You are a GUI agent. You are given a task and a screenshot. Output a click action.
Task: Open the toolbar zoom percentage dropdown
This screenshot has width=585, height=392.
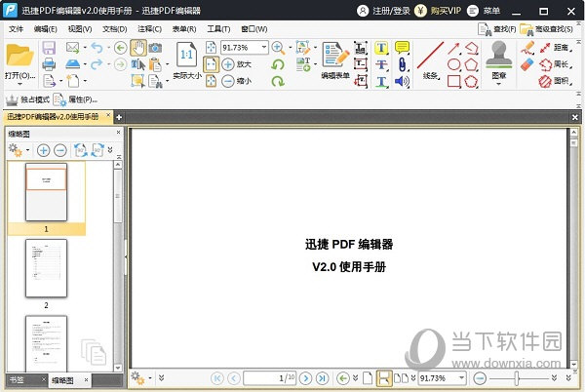[264, 48]
